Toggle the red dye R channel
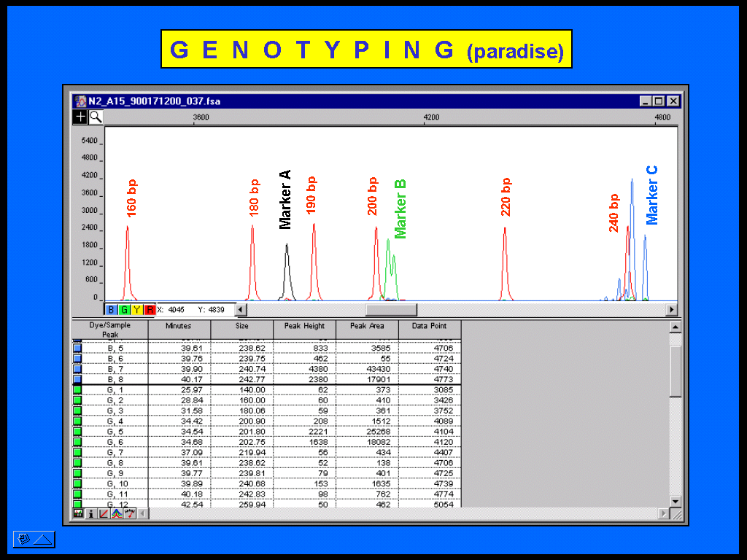This screenshot has height=560, width=747. click(150, 310)
